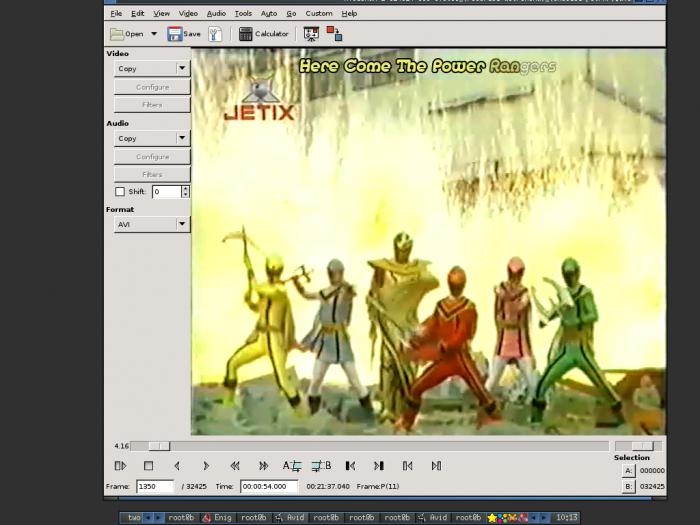Expand the Audio codec Copy dropdown
The image size is (700, 525).
coord(152,138)
